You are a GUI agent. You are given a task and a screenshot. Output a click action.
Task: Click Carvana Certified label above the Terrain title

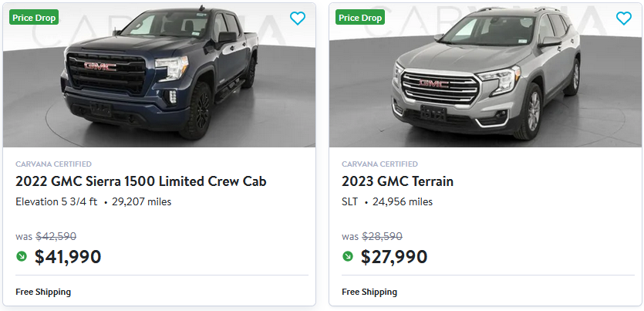point(380,164)
